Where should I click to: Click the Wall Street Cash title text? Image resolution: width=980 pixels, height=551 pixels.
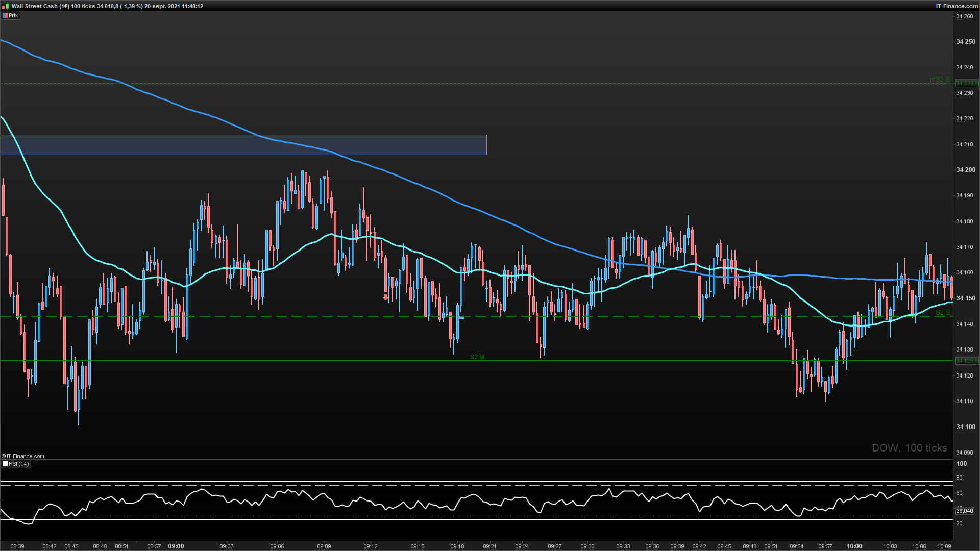(34, 6)
